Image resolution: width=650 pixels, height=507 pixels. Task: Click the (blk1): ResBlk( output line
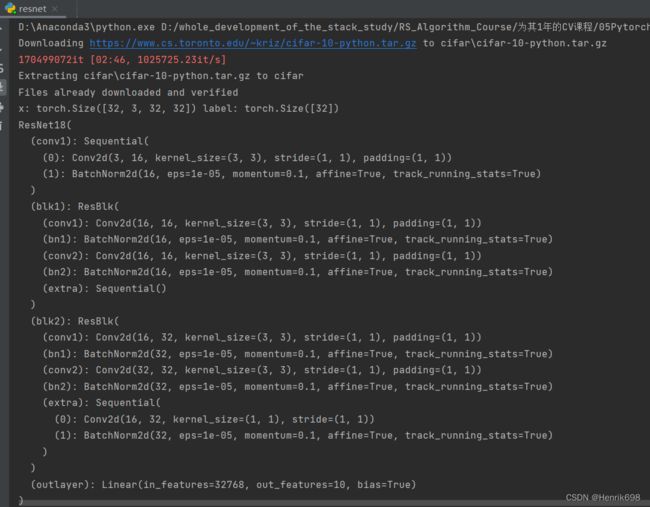75,206
